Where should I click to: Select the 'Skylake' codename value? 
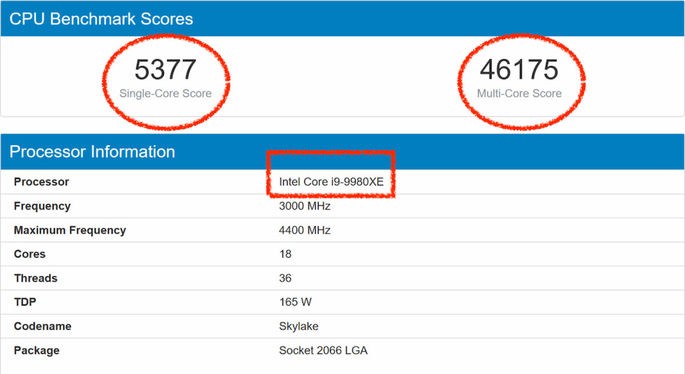point(299,326)
